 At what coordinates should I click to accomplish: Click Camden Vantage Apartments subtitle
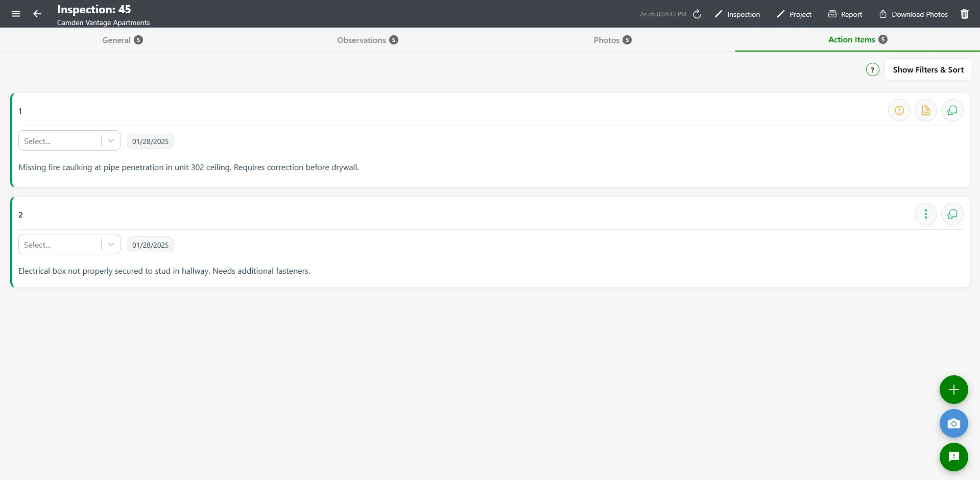(103, 22)
